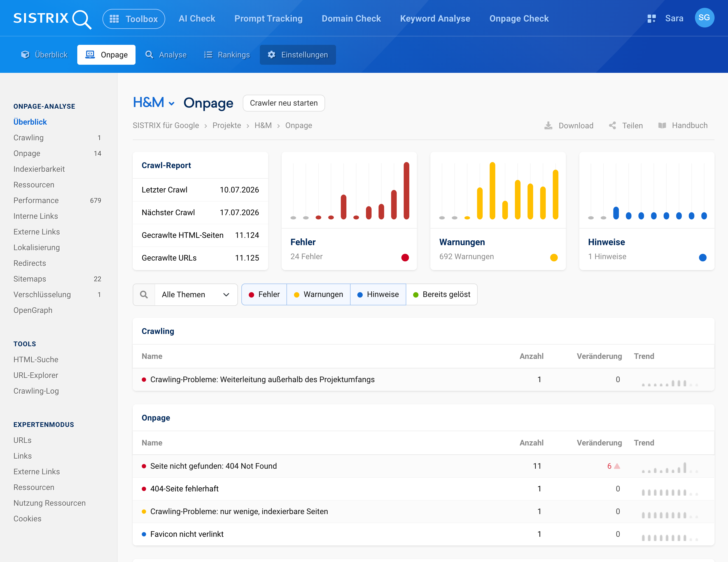Open the Rankings tab
This screenshot has width=728, height=562.
[x=227, y=55]
